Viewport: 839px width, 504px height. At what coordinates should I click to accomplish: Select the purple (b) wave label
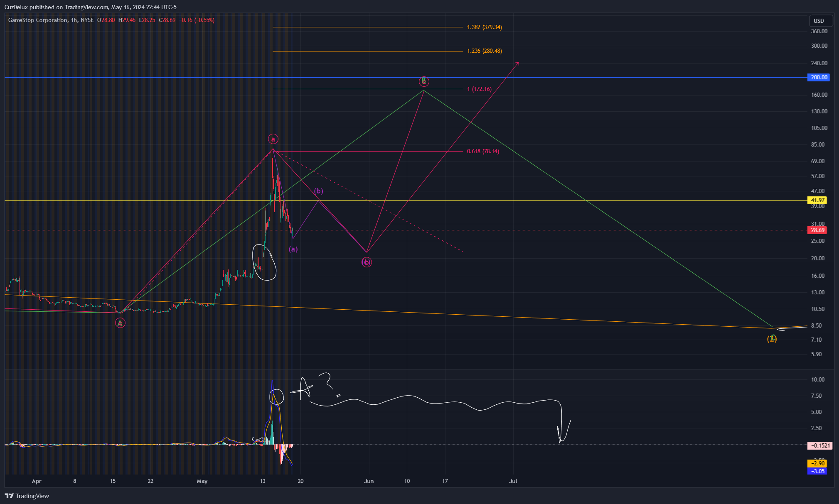[318, 191]
